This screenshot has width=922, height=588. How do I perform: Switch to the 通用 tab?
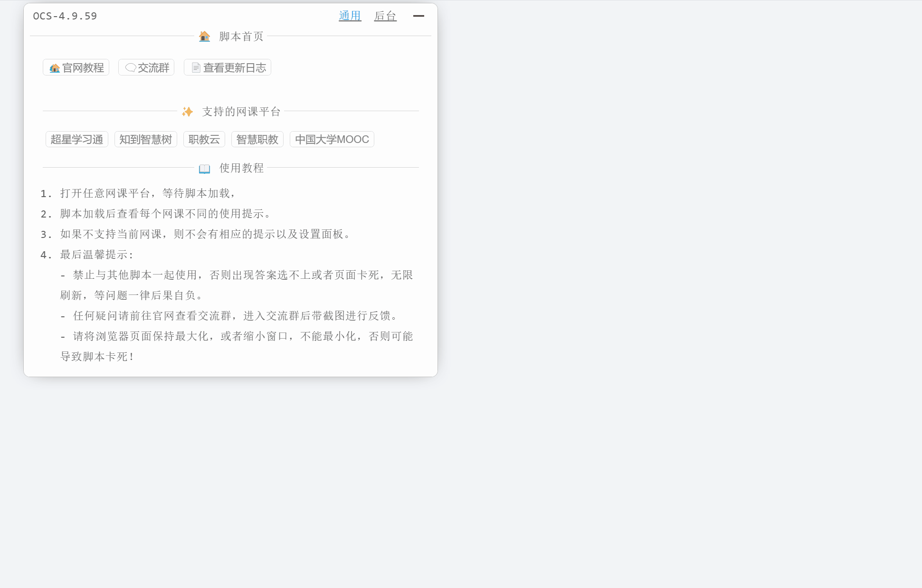350,16
